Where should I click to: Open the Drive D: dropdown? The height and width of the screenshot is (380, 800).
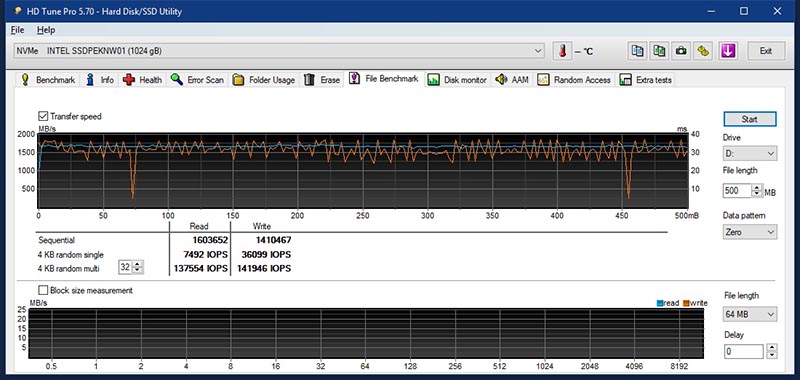pyautogui.click(x=749, y=153)
